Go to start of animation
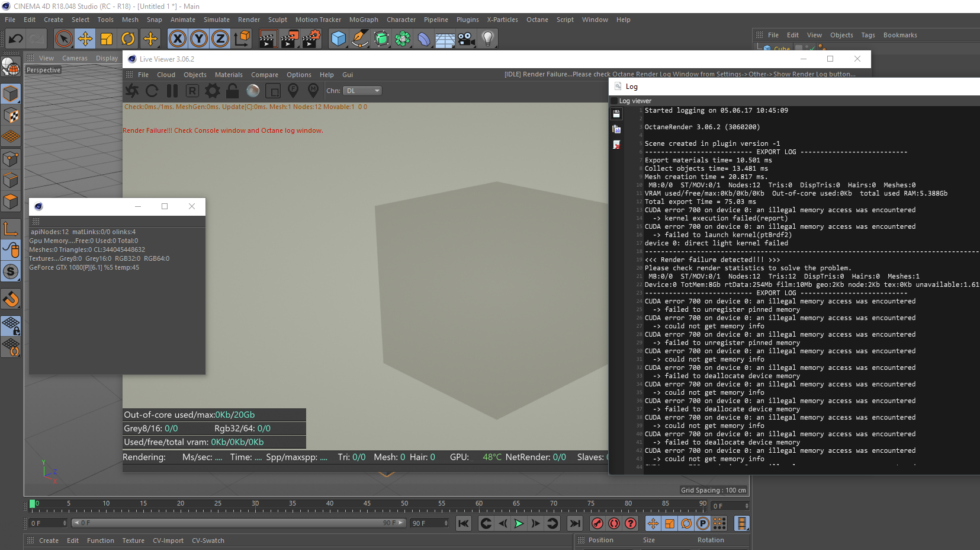The image size is (980, 550). click(x=464, y=523)
